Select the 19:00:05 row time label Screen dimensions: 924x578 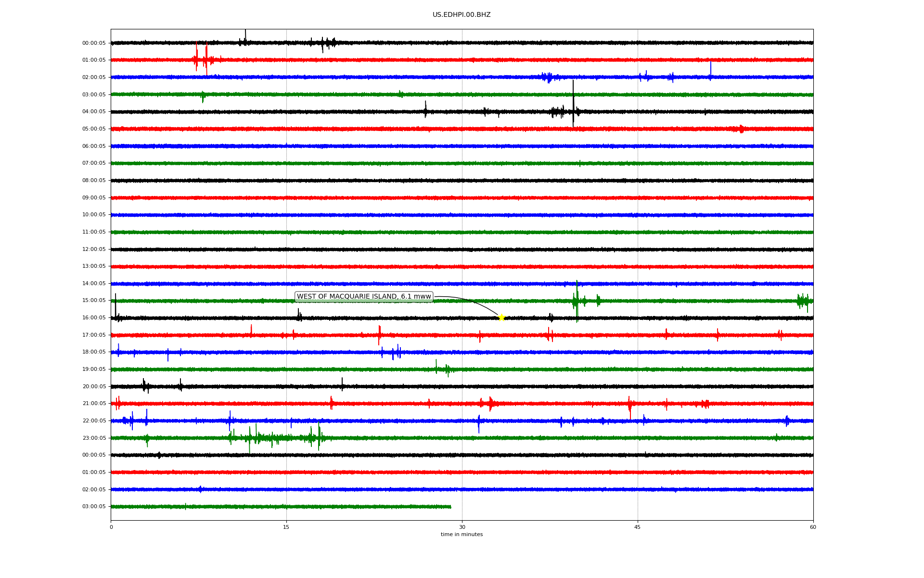(94, 369)
